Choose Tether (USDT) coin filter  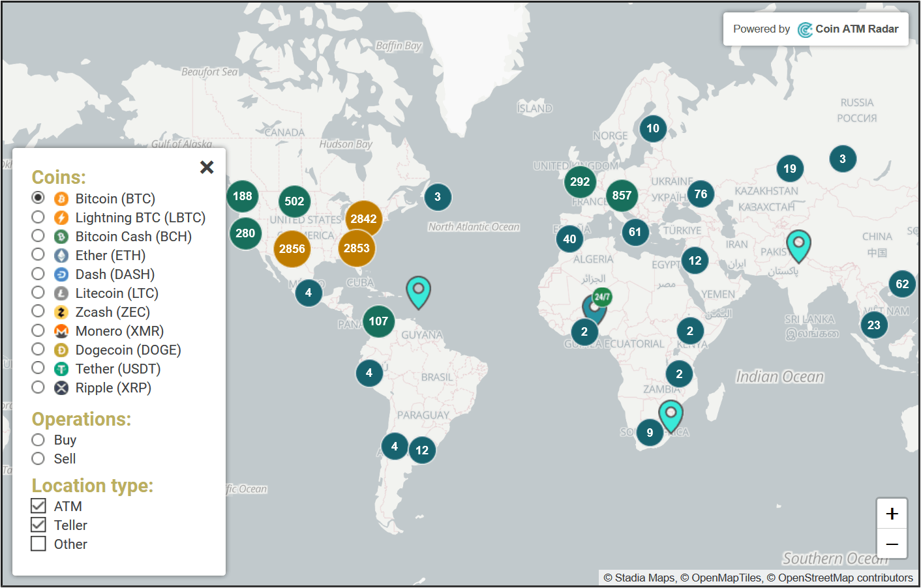click(x=38, y=368)
